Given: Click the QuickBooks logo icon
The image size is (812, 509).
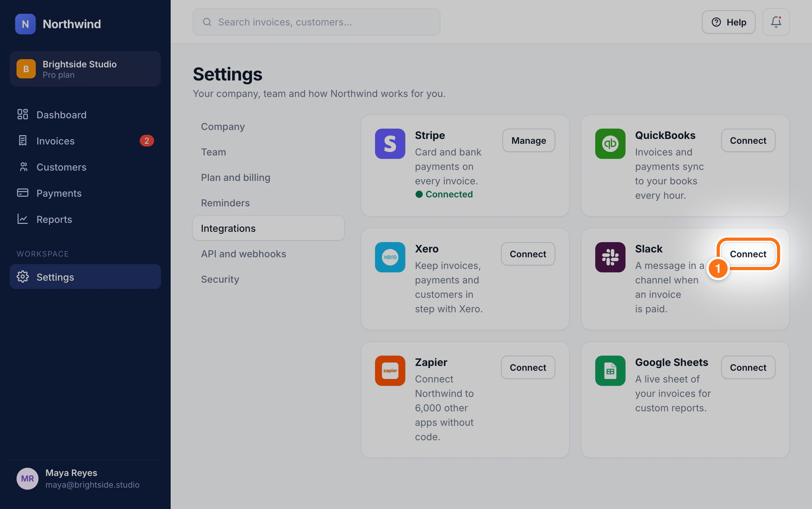Looking at the screenshot, I should click(610, 144).
